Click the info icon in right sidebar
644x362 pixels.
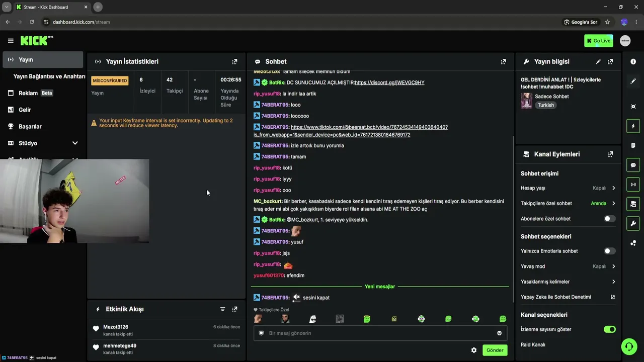[x=633, y=61]
